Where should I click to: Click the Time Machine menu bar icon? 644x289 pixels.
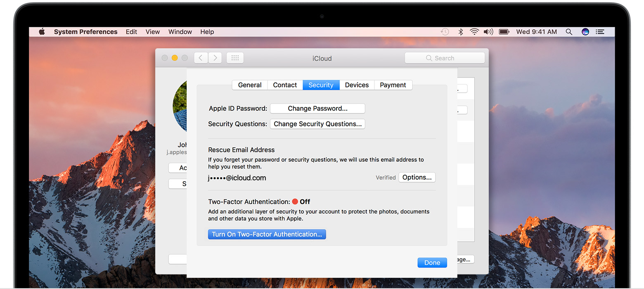coord(445,32)
